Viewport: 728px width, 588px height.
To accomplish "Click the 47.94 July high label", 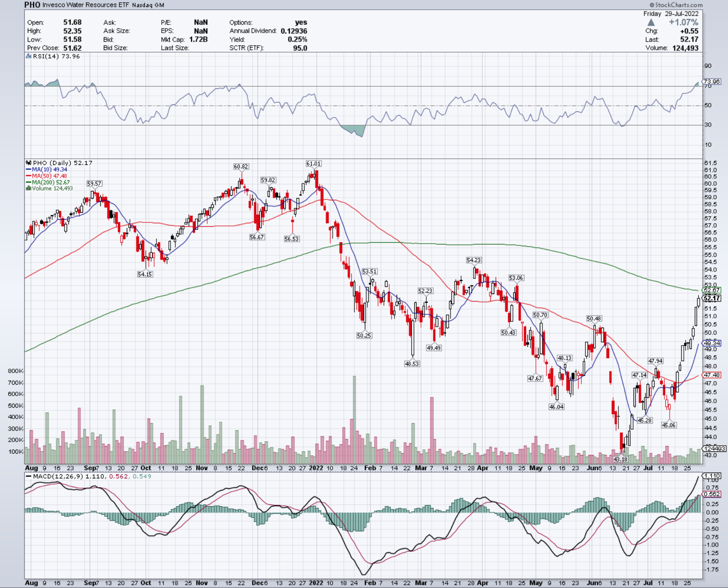I will [656, 361].
